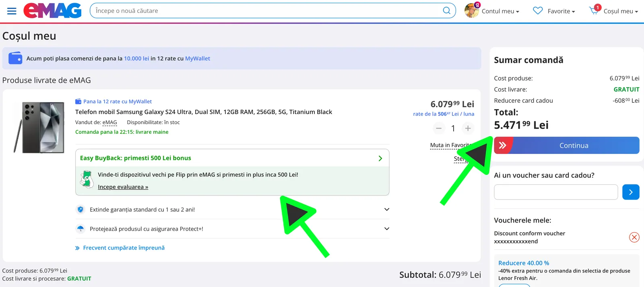Open the Samsung Galaxy S24 Ultra product title
The image size is (644, 287).
coord(204,112)
